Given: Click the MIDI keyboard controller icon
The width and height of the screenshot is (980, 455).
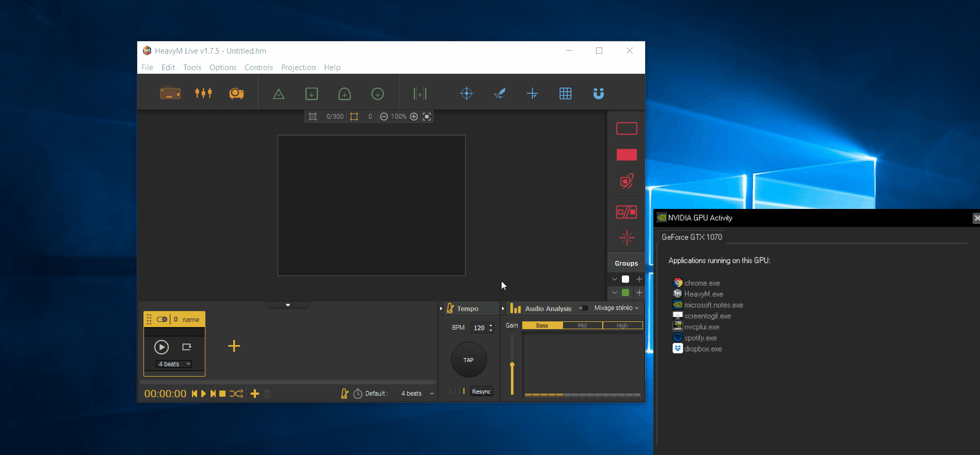Looking at the screenshot, I should coord(170,93).
